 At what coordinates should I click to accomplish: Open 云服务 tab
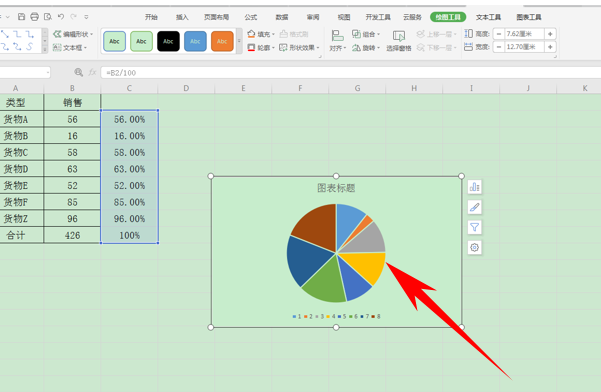[412, 17]
